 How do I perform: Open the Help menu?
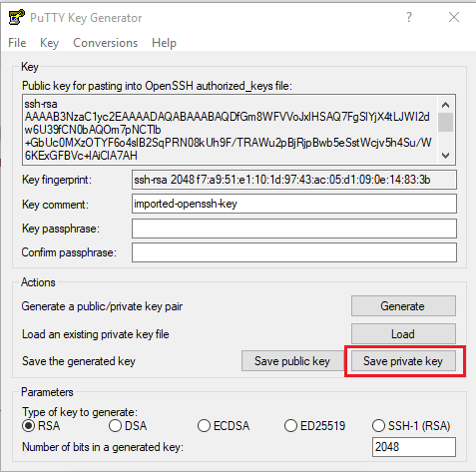click(164, 43)
